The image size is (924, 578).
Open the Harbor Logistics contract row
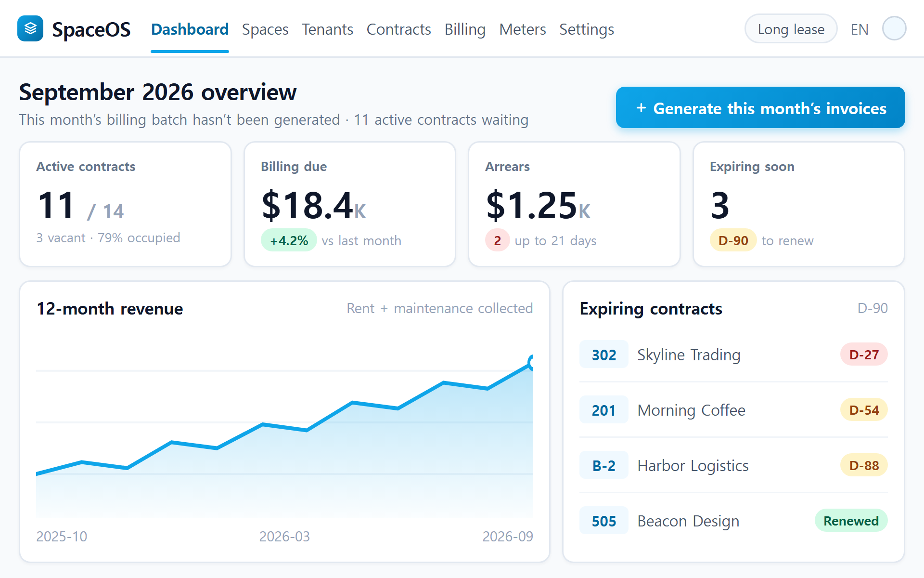point(733,465)
